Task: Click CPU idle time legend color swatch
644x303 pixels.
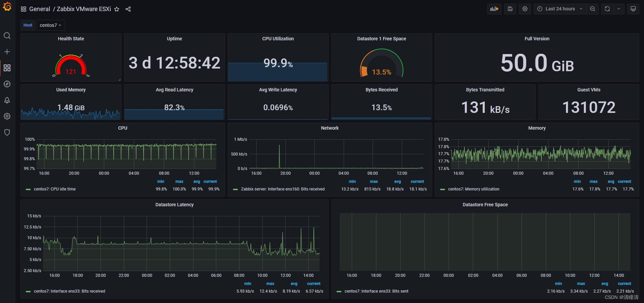Action: (28, 189)
